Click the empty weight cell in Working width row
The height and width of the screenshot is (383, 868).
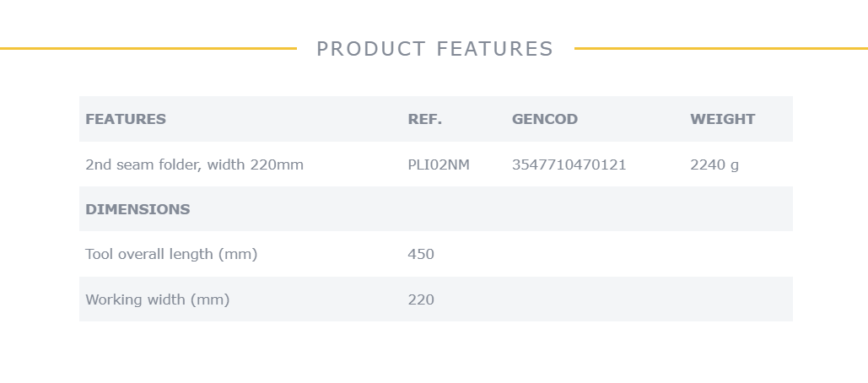(738, 299)
